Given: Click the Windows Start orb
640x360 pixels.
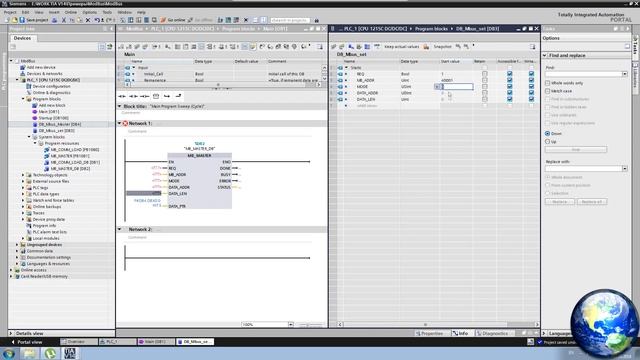Looking at the screenshot, I should coord(9,353).
